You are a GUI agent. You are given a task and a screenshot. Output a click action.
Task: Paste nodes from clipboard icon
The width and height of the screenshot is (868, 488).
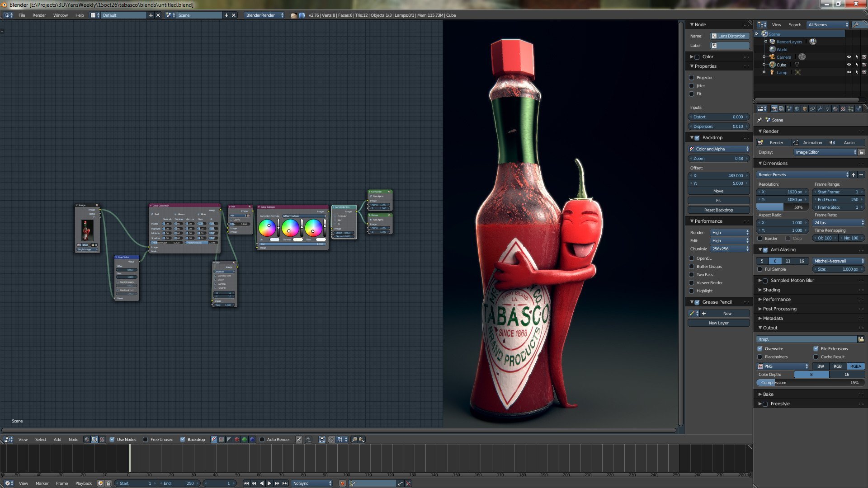tap(362, 440)
